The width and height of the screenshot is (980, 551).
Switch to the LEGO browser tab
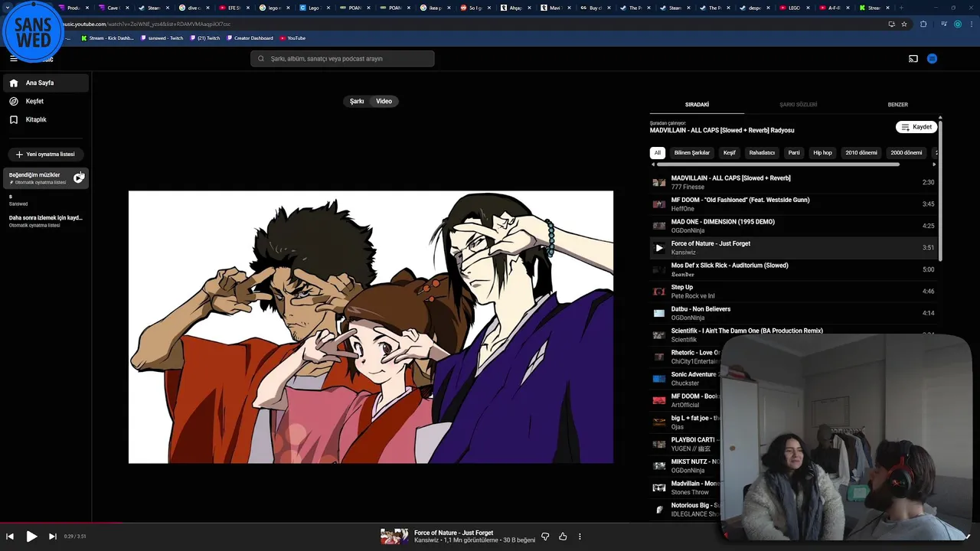(794, 8)
